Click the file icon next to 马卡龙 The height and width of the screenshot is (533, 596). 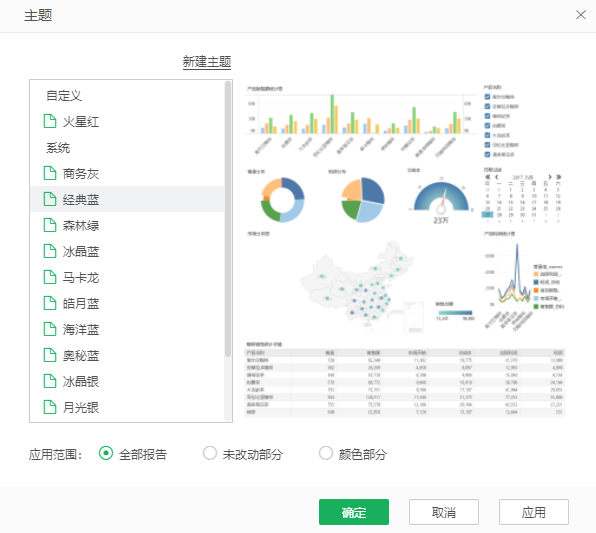tap(50, 277)
